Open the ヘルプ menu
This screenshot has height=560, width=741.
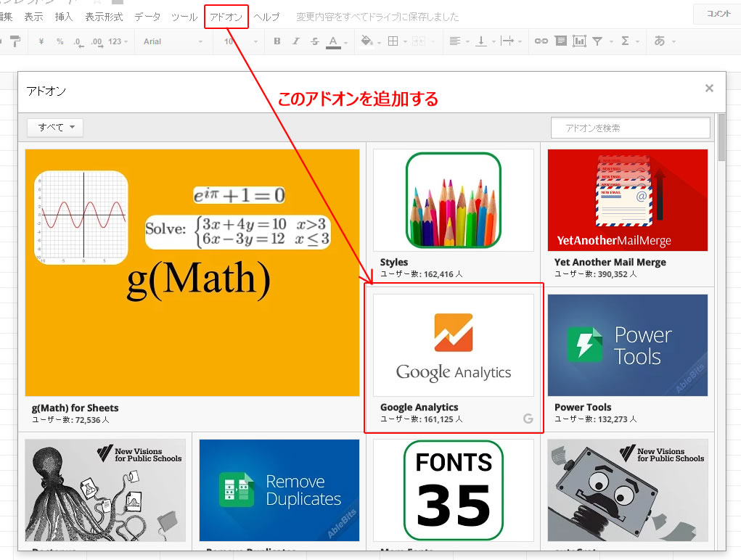(x=266, y=17)
